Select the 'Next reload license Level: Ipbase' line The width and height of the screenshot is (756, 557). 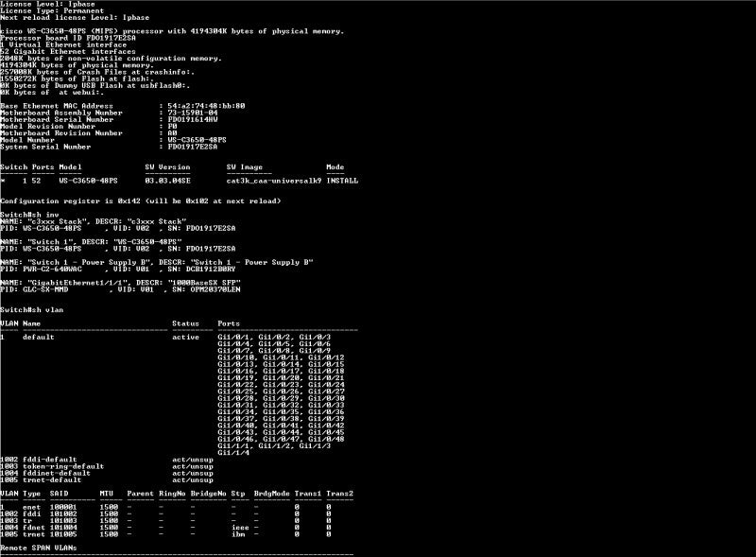click(x=75, y=17)
